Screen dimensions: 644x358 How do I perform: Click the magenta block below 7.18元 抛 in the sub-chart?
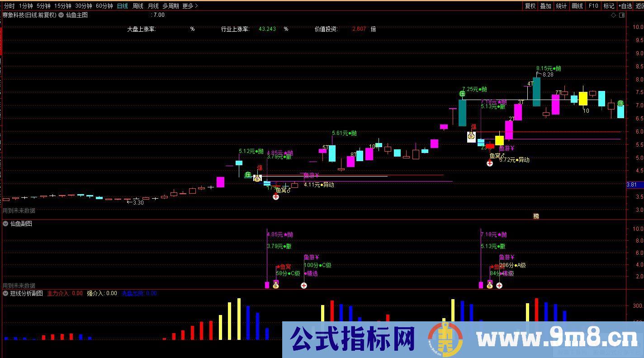[x=481, y=285]
